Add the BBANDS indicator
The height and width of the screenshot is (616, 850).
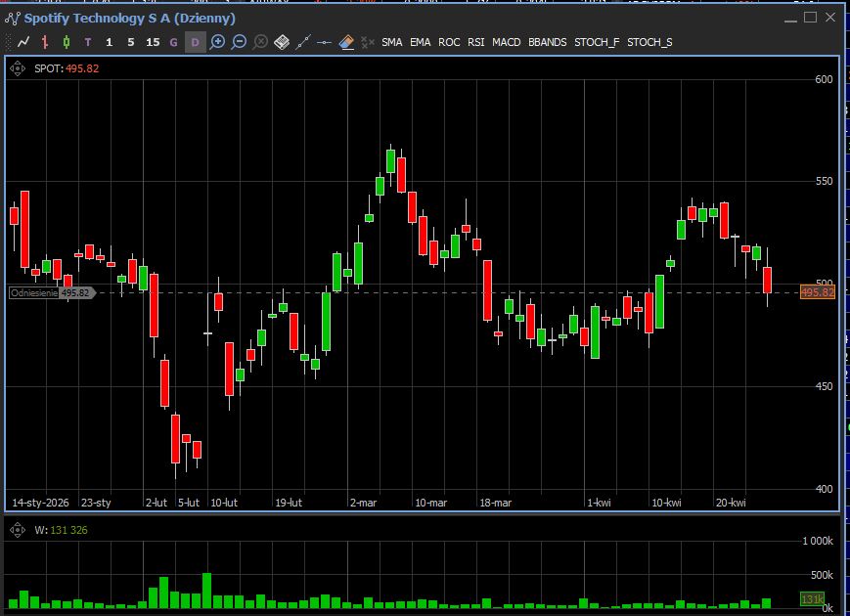[547, 42]
